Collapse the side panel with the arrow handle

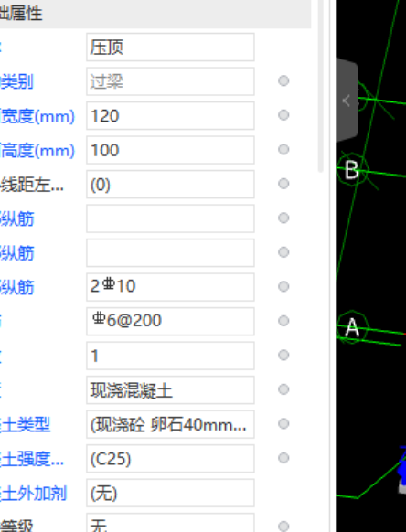coord(347,101)
